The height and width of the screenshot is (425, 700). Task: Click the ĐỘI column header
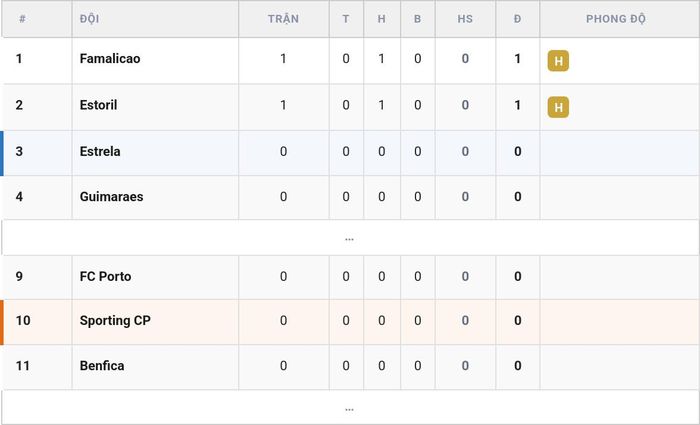tap(89, 19)
